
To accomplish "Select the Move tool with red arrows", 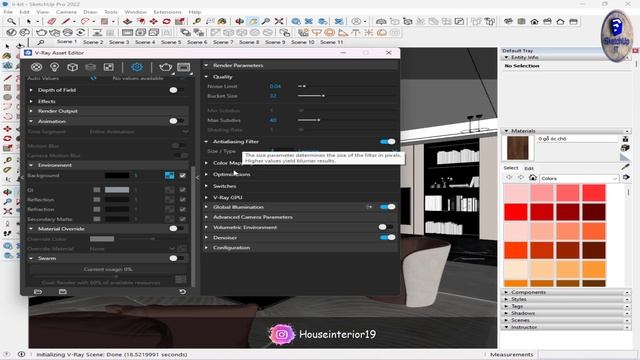I will [153, 21].
